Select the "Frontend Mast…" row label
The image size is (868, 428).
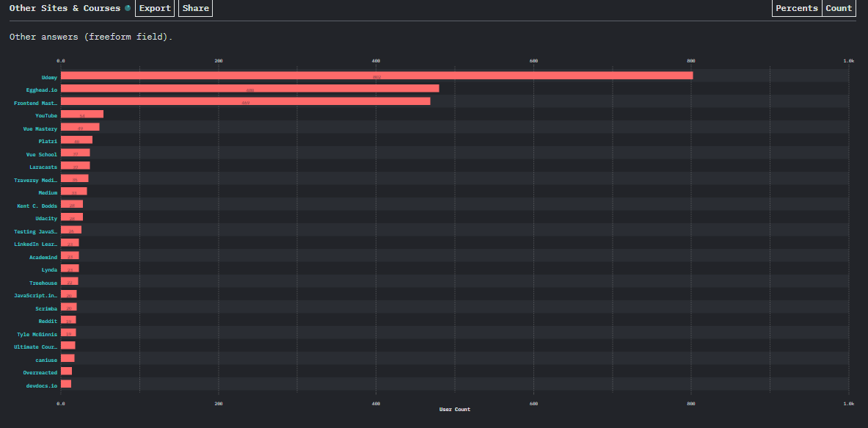pos(36,103)
